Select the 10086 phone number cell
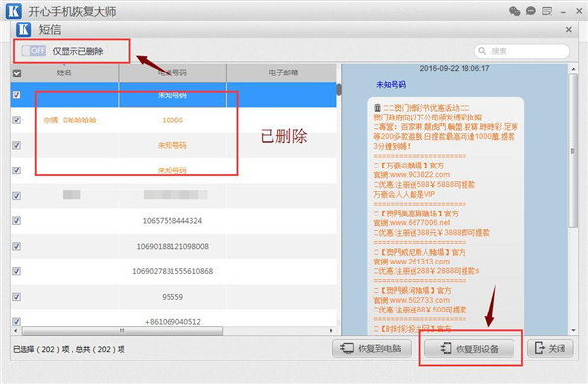Viewport: 588px width, 384px height. pyautogui.click(x=172, y=120)
